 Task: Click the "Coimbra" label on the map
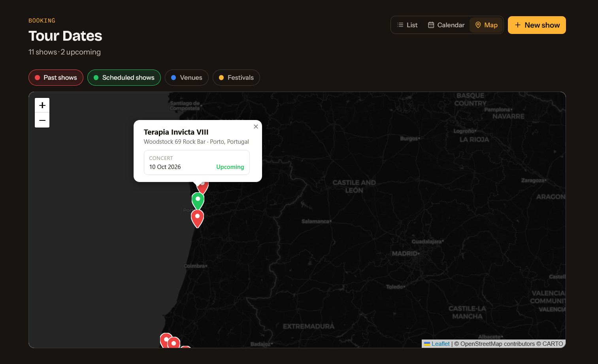194,266
